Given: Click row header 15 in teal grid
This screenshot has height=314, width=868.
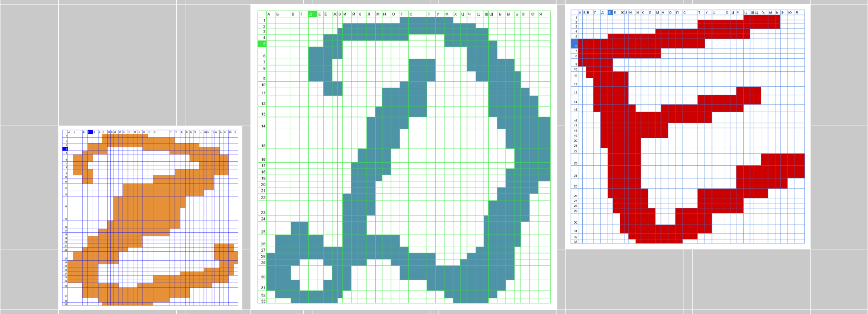Looking at the screenshot, I should (x=262, y=139).
